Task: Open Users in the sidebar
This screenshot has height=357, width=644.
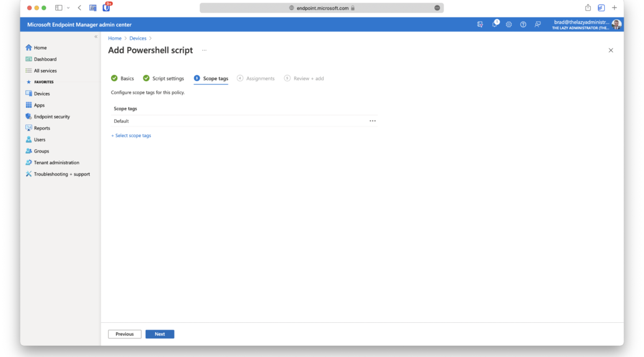Action: pyautogui.click(x=35, y=139)
